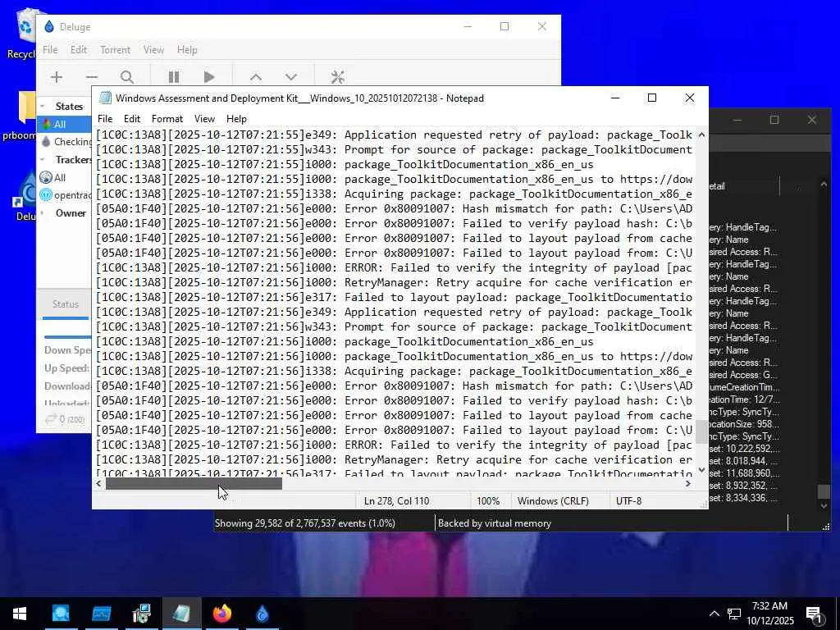Open the monitor graph app in taskbar
The image size is (840, 630).
(x=101, y=614)
